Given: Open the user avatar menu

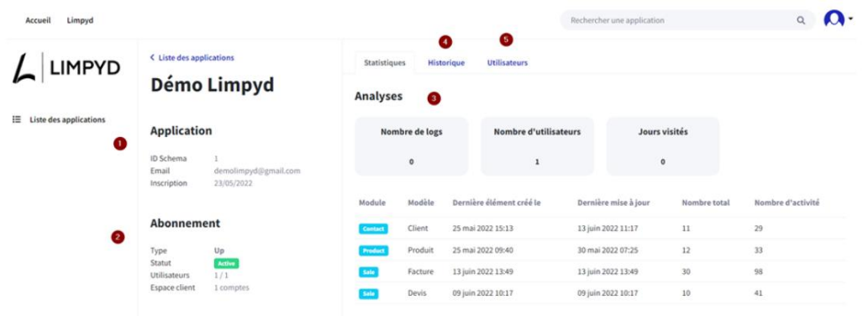Looking at the screenshot, I should (x=834, y=19).
